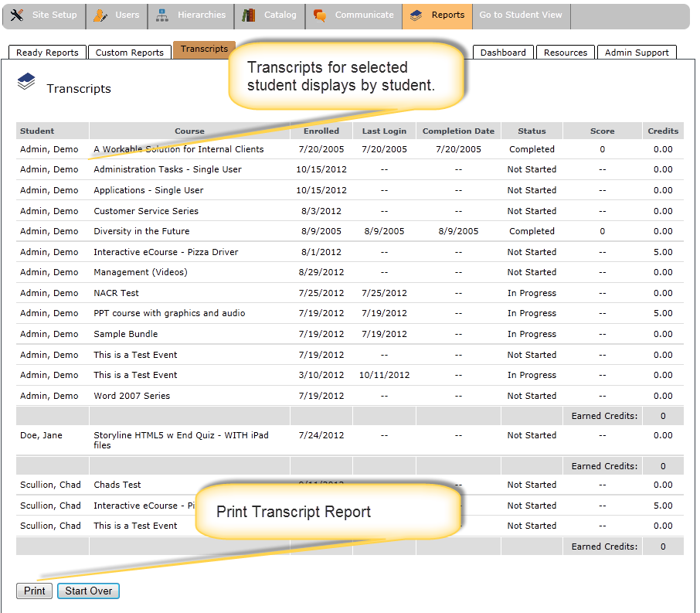Click the 'Transcripts' page title

point(79,88)
